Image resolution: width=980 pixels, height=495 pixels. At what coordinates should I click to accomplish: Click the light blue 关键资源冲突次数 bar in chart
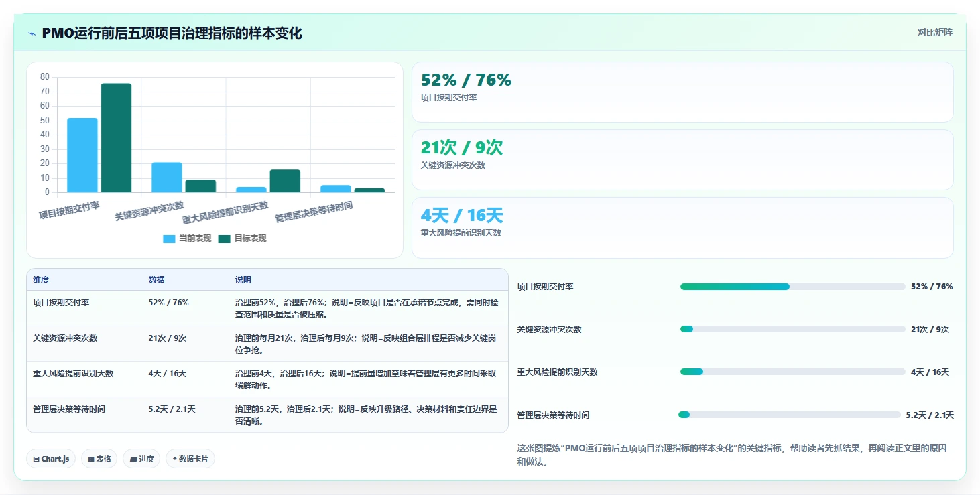[x=167, y=178]
